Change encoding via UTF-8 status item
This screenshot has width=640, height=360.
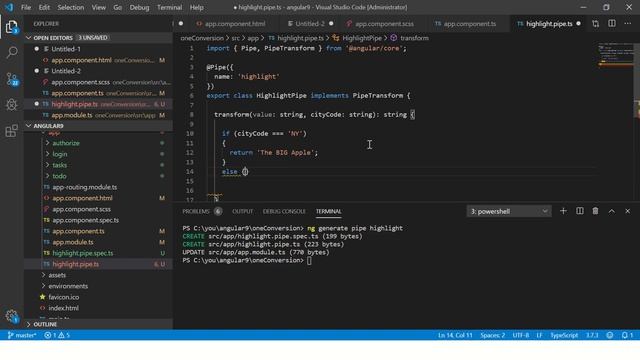pyautogui.click(x=520, y=335)
